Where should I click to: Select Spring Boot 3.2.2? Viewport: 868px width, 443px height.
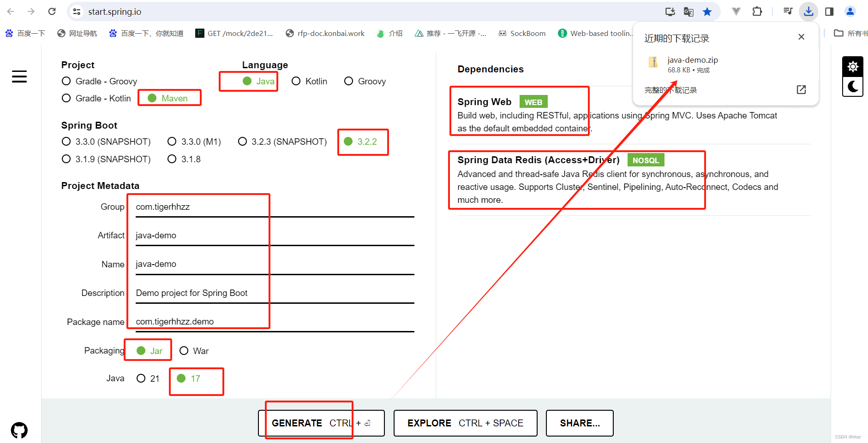[x=360, y=142]
